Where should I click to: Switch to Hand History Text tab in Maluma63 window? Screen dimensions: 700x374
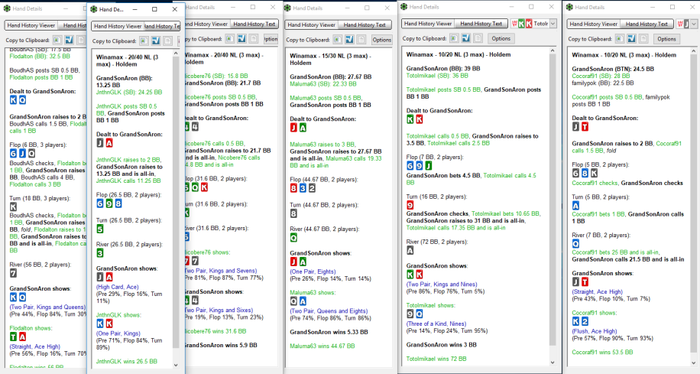364,25
